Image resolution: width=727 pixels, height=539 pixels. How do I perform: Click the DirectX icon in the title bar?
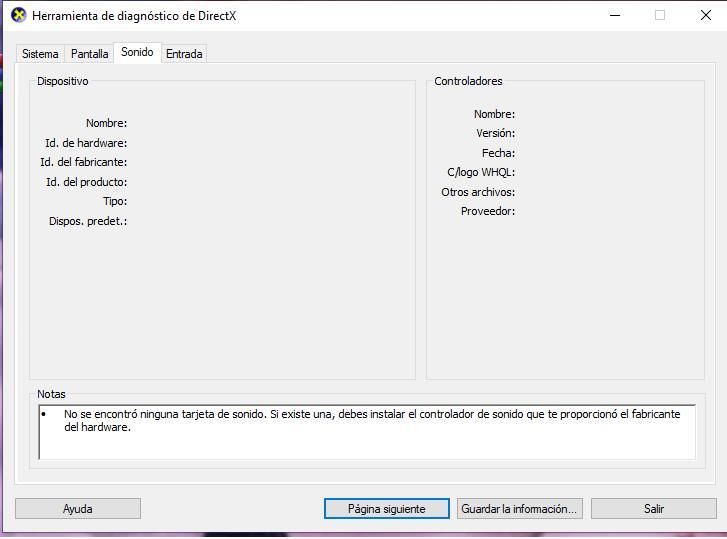click(18, 15)
